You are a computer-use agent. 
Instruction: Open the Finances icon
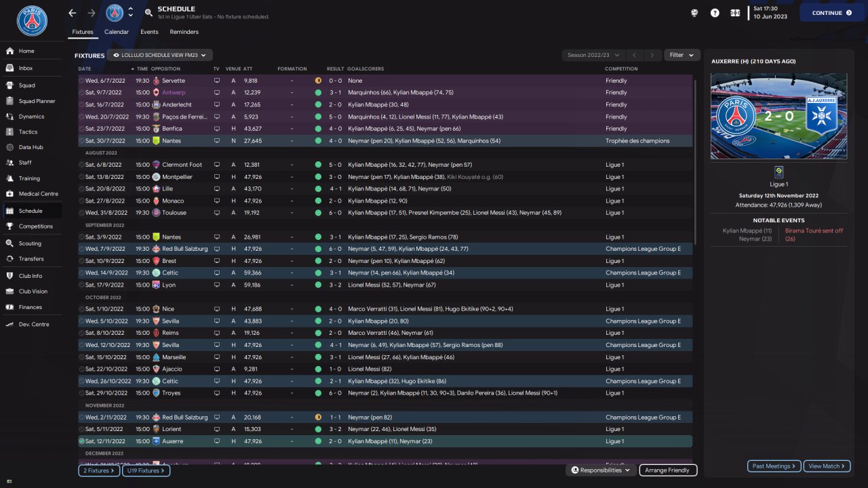pyautogui.click(x=9, y=307)
